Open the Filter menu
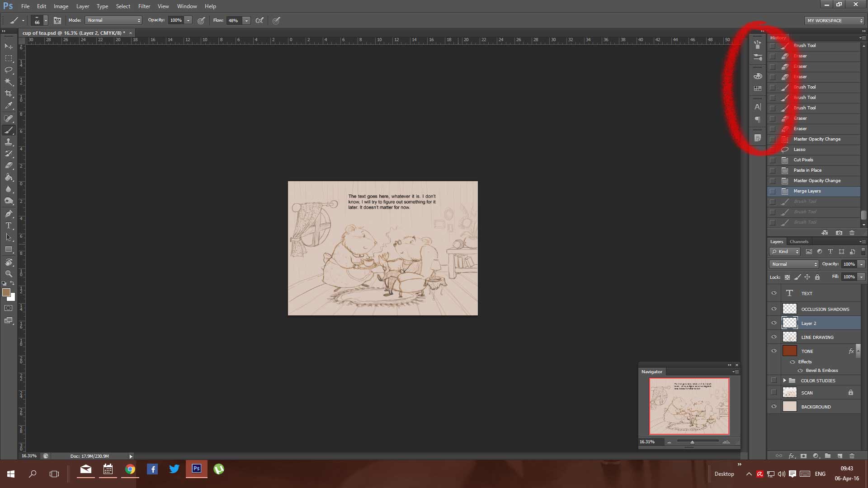This screenshot has width=868, height=488. [144, 6]
